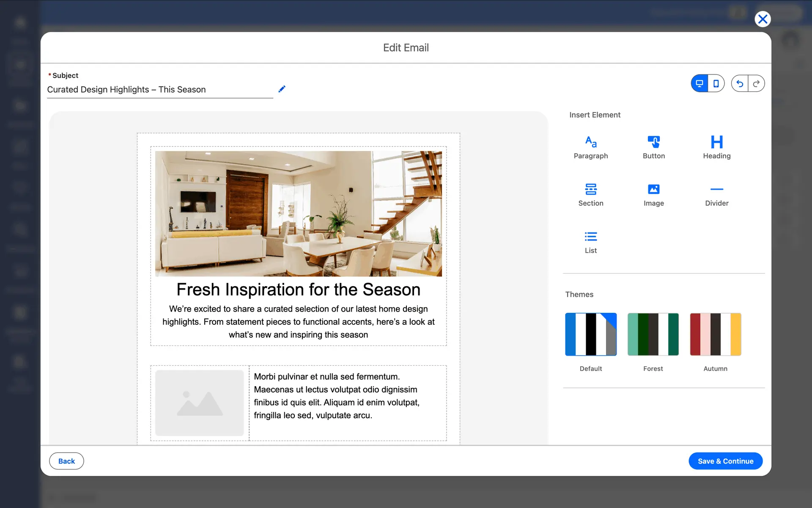The image size is (812, 508).
Task: Insert an Image element
Action: [653, 194]
